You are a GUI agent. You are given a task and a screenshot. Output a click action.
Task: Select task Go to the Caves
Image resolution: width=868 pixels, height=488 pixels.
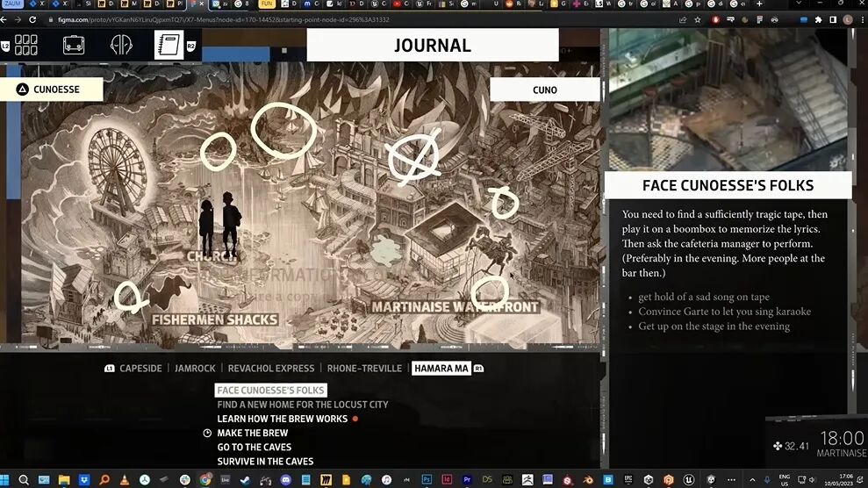click(x=255, y=447)
